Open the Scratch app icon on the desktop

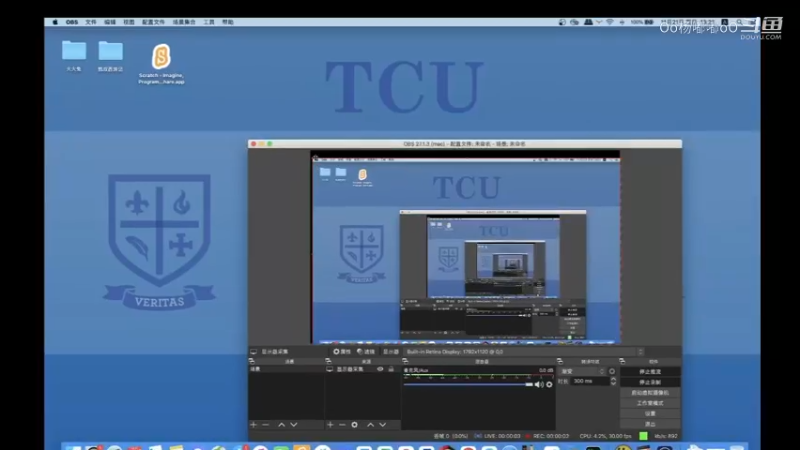(x=161, y=56)
